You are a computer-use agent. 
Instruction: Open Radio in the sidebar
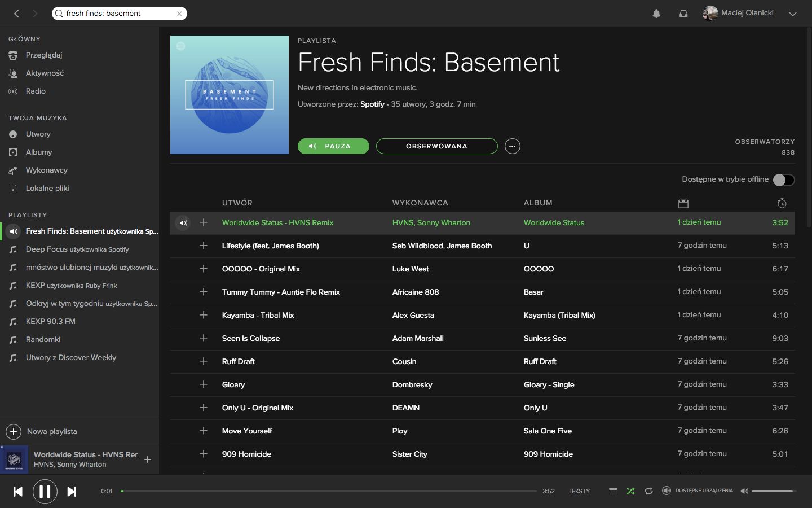[x=36, y=91]
